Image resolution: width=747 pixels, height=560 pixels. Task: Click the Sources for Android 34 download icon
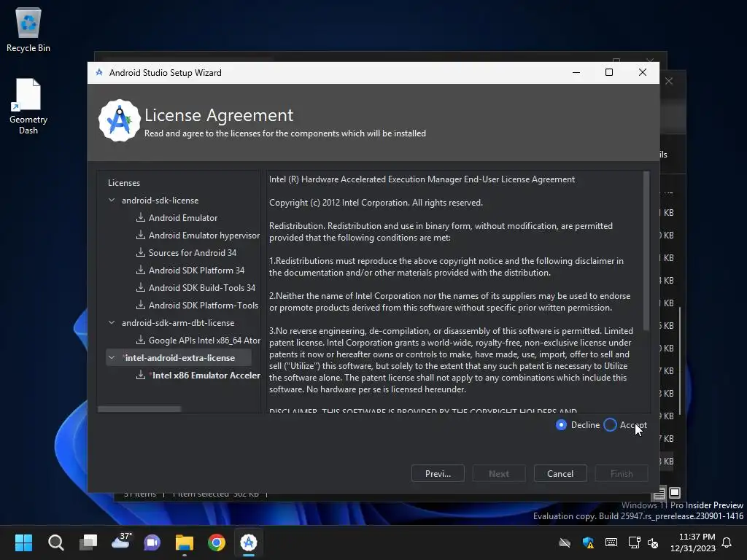(x=141, y=253)
